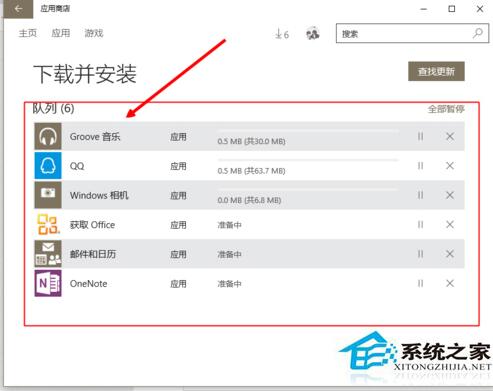Maximize the 应用商店 window
493x391 pixels.
coord(452,9)
